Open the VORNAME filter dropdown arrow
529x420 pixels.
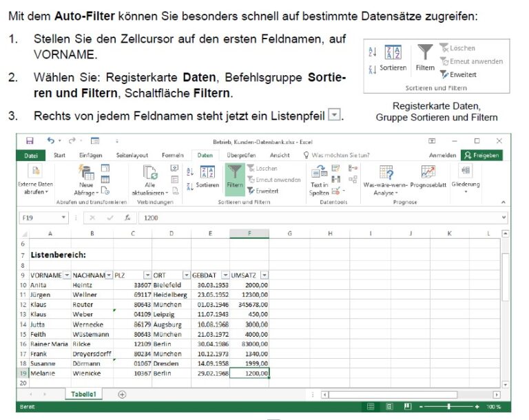pyautogui.click(x=67, y=275)
